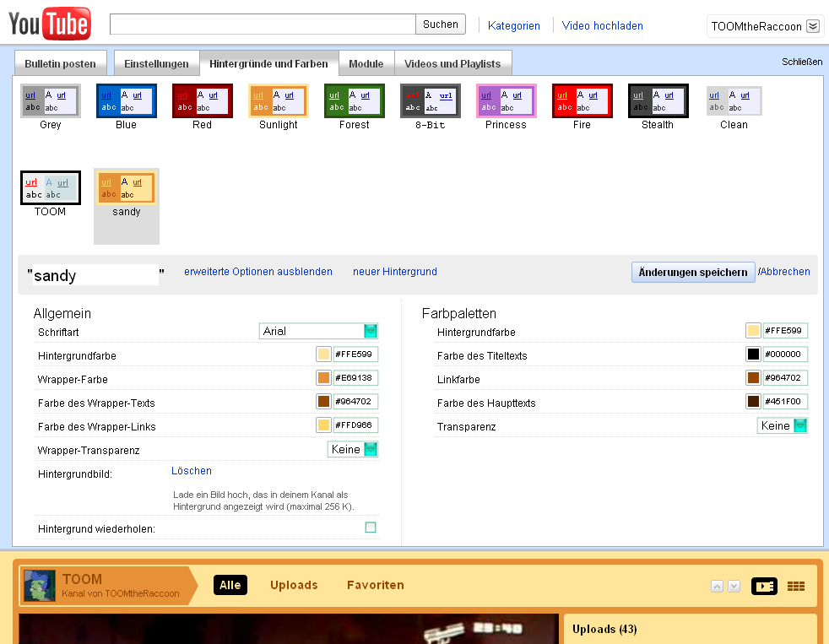
Task: Open Wrapper-Farbe color swatch
Action: point(323,377)
